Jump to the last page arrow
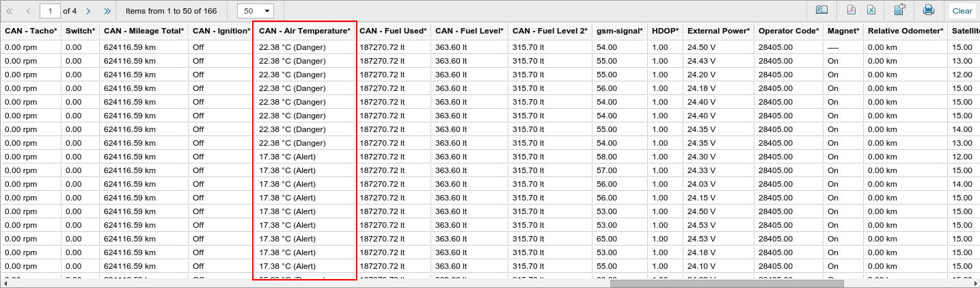980x288 pixels. point(107,11)
